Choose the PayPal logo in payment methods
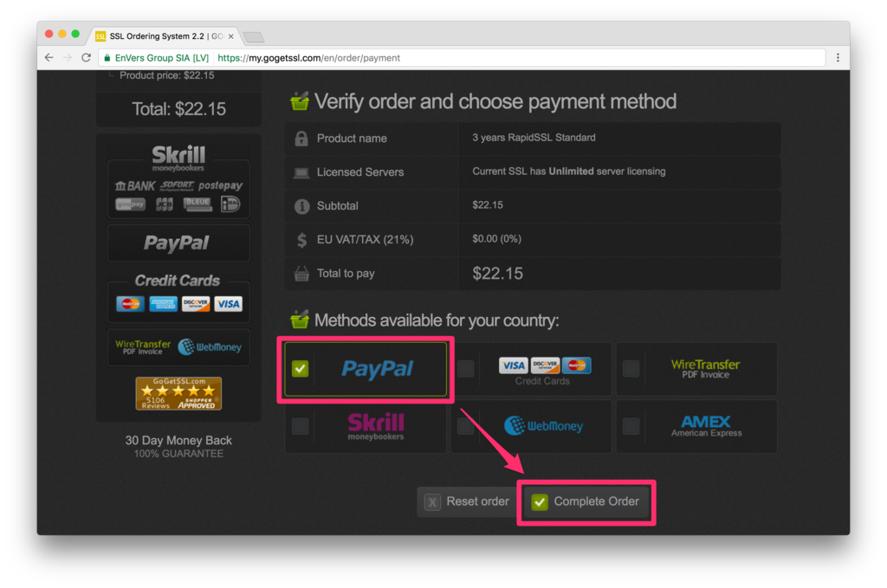The image size is (887, 588). pyautogui.click(x=378, y=369)
